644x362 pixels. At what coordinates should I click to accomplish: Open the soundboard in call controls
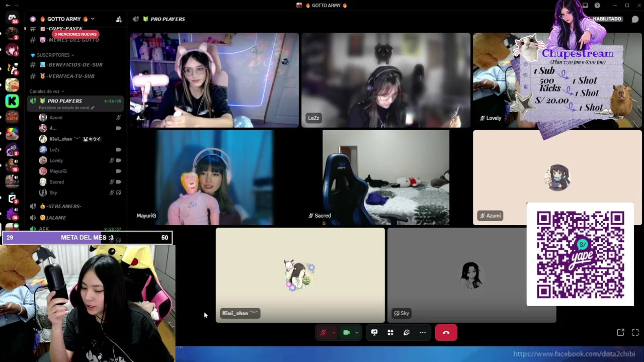click(x=407, y=332)
